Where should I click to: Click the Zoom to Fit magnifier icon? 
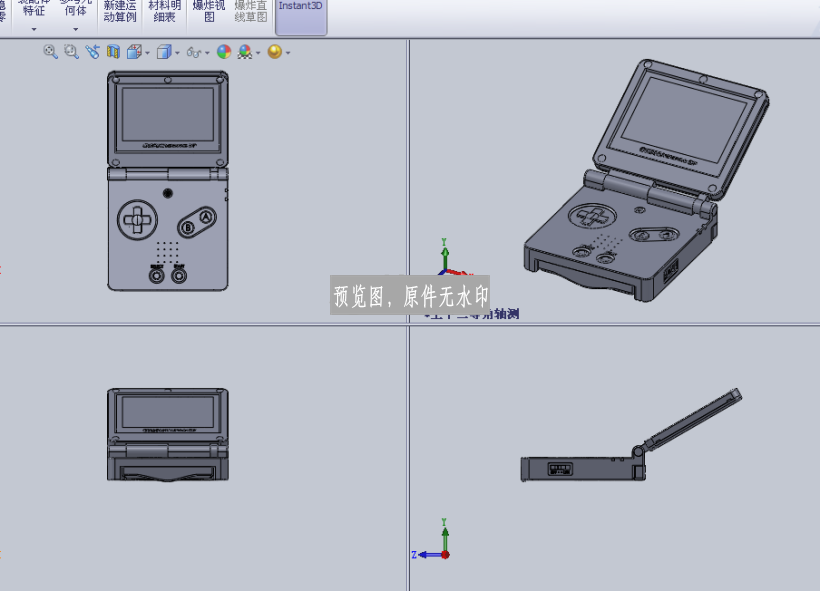[50, 51]
